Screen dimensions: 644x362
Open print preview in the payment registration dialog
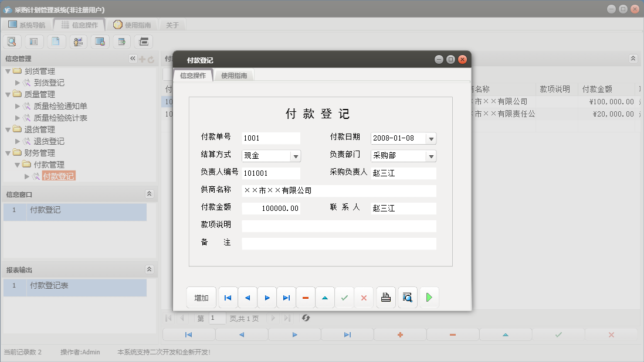407,297
